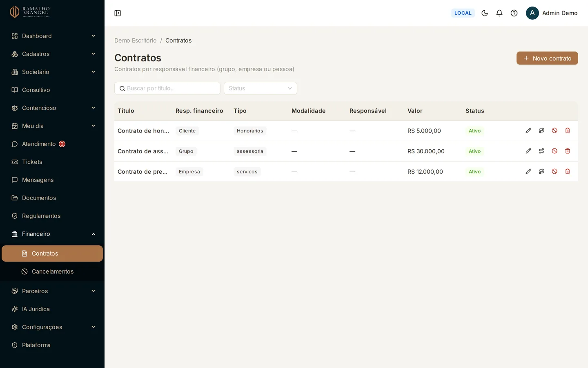Collapse the Financeiro menu chevron
Screen dimensions: 588x368
[94, 234]
